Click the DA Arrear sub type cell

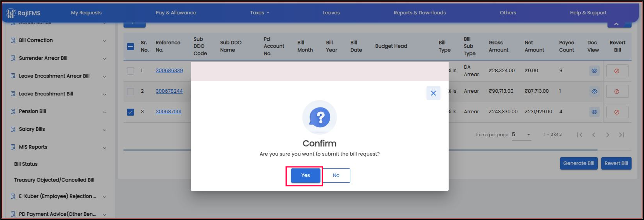pyautogui.click(x=471, y=71)
